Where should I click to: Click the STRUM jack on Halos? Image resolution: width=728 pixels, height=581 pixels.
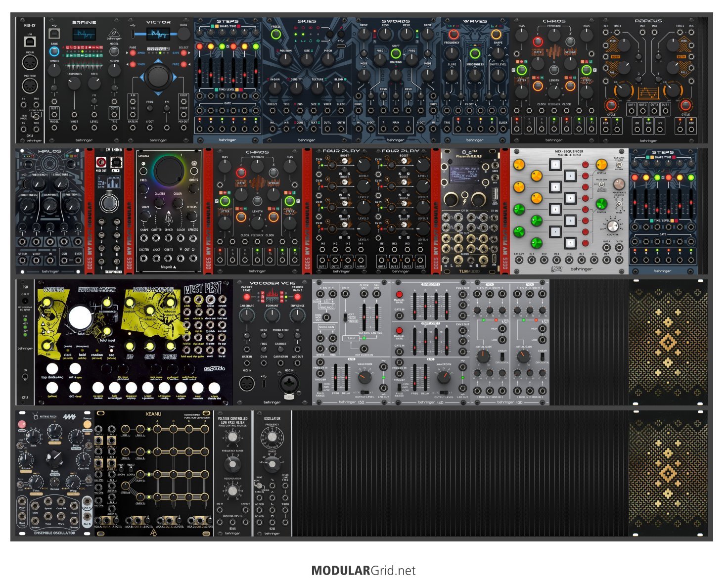tap(23, 261)
